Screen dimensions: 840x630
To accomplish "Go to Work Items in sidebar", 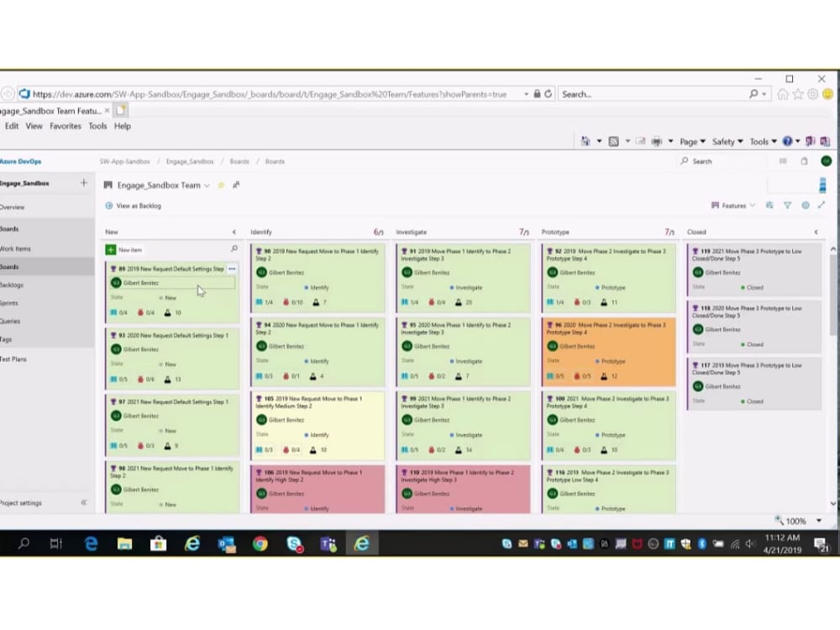I will [x=15, y=249].
